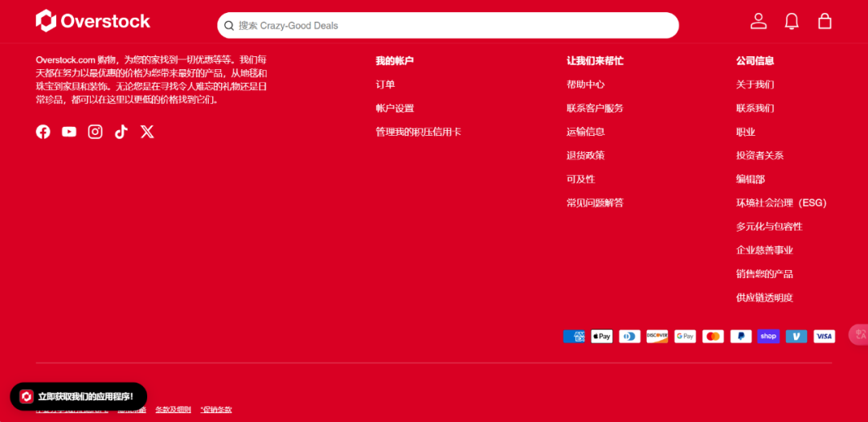The width and height of the screenshot is (868, 422).
Task: Open the 关于我们 link
Action: tap(755, 84)
